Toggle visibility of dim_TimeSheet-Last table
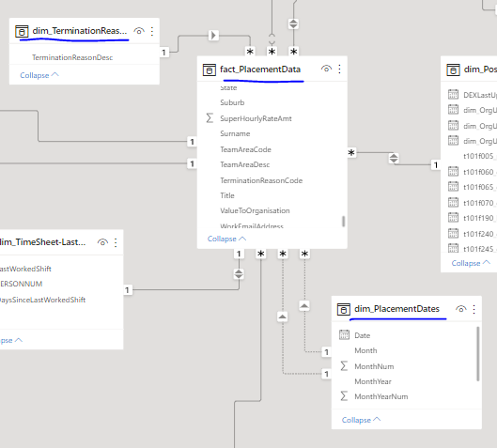Image resolution: width=497 pixels, height=448 pixels. pyautogui.click(x=102, y=242)
